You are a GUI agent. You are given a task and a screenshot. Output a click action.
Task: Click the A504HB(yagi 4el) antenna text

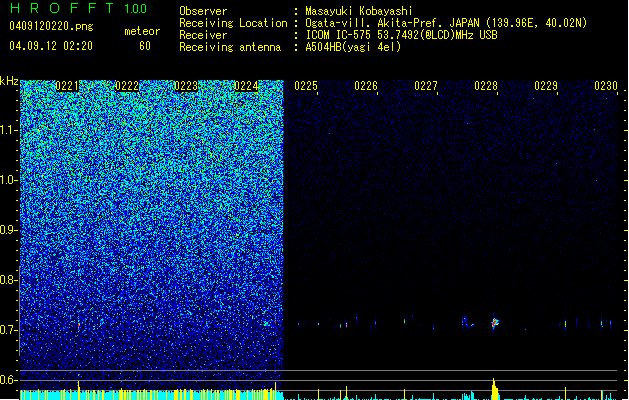point(353,47)
